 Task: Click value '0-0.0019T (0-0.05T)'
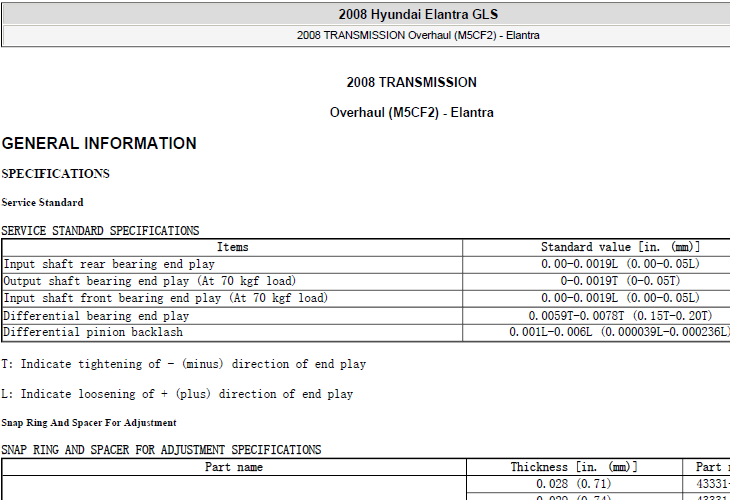(x=620, y=281)
